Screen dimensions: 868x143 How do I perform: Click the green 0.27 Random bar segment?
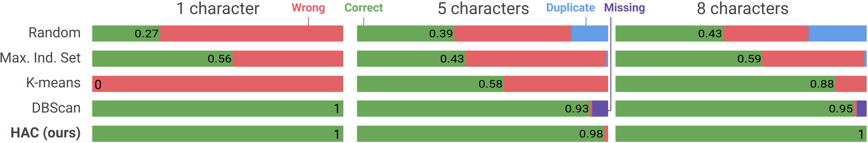coord(126,34)
